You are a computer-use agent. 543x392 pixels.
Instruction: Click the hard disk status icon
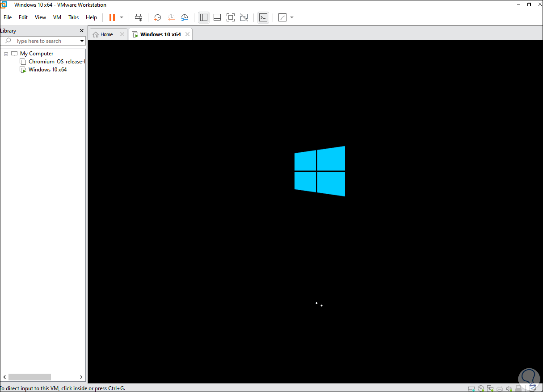471,388
